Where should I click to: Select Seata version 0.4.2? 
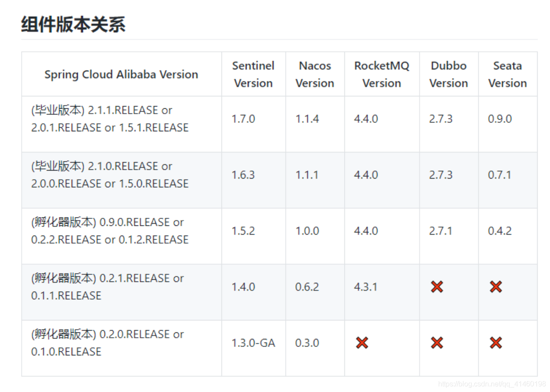tap(500, 231)
